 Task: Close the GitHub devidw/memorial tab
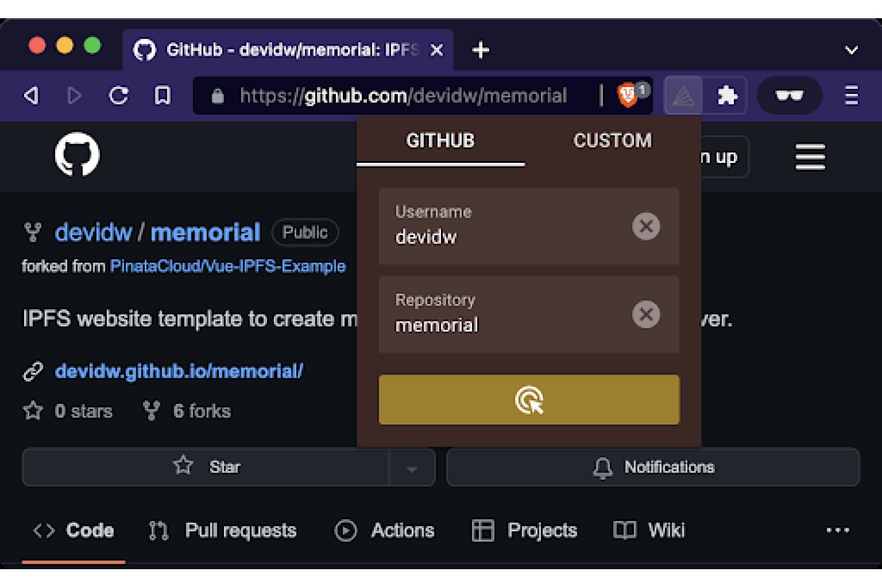[x=436, y=51]
